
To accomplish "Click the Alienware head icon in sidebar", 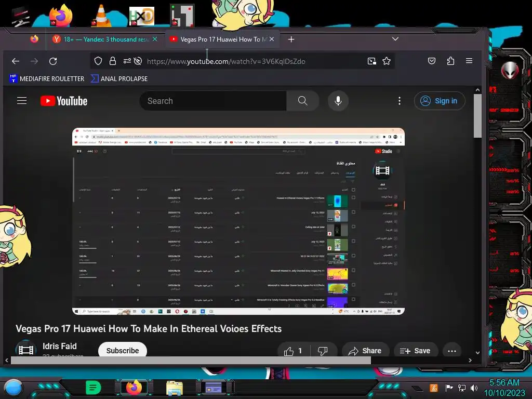I will [510, 70].
